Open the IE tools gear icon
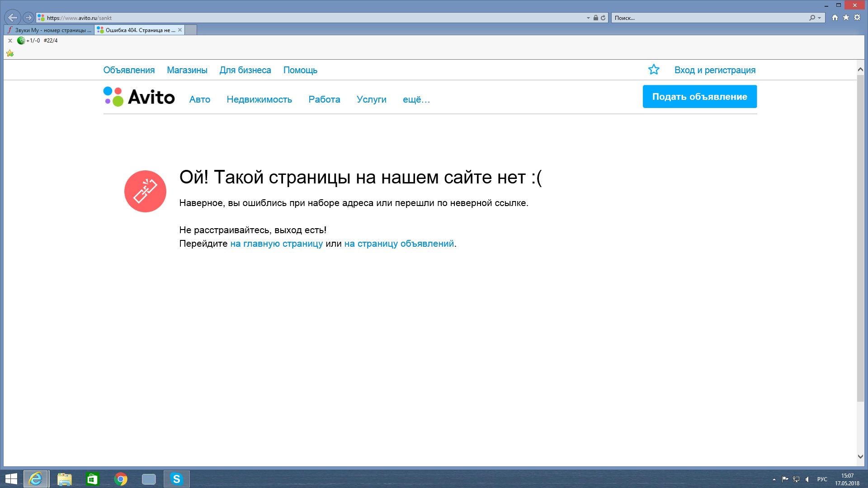This screenshot has width=868, height=488. [857, 18]
